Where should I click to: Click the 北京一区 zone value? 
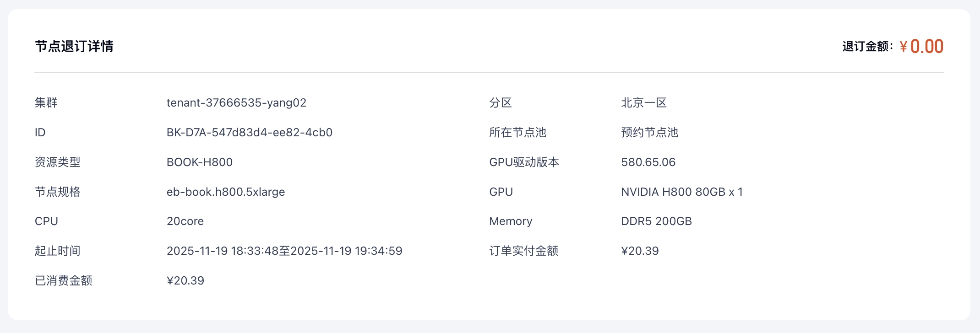[x=644, y=102]
